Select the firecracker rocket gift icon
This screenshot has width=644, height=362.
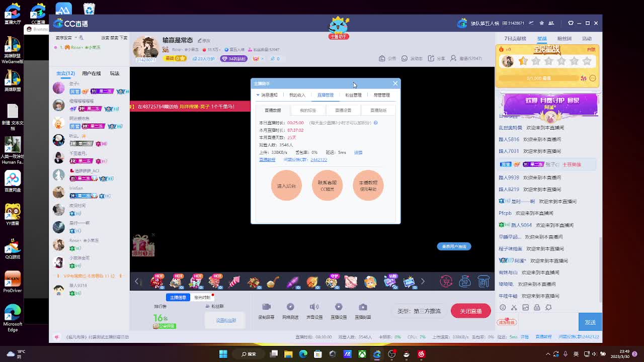[x=234, y=282]
